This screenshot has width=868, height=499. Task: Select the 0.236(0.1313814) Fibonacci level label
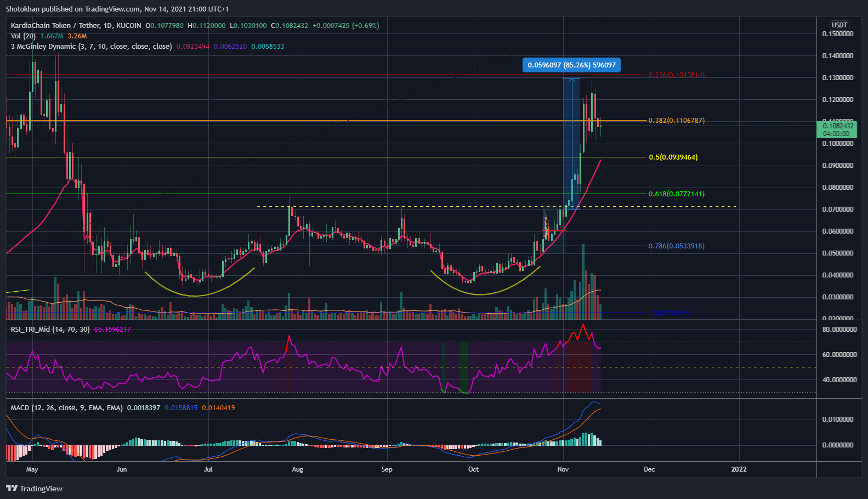coord(677,75)
